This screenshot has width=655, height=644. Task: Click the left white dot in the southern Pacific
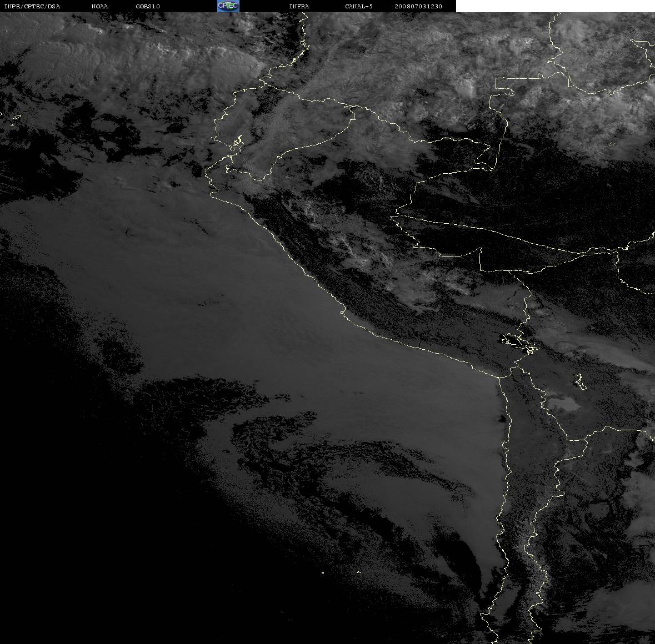click(x=323, y=572)
